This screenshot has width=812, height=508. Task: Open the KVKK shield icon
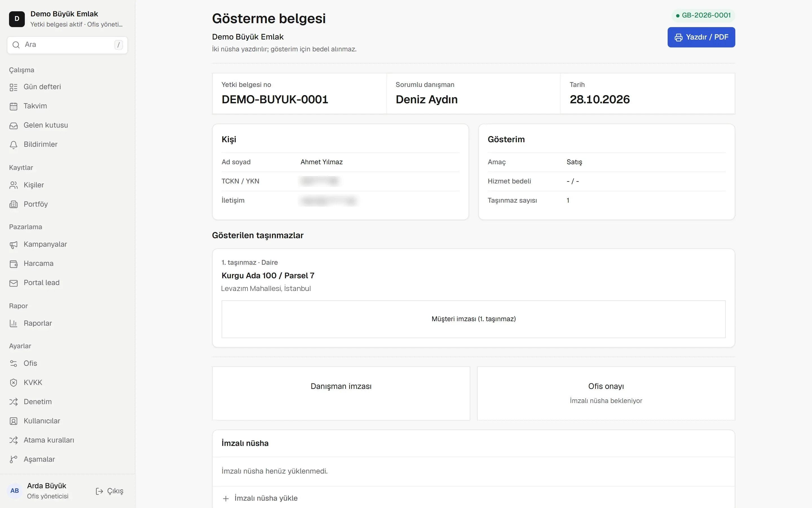pyautogui.click(x=14, y=383)
